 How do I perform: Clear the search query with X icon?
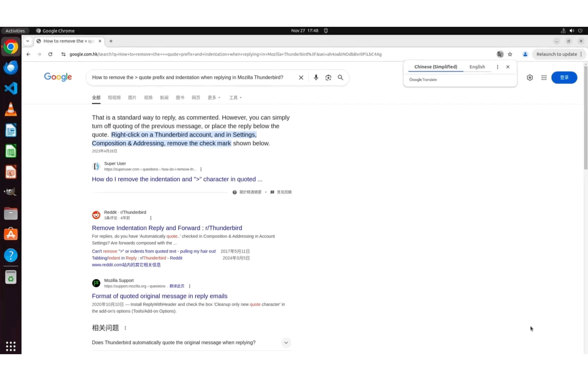(x=301, y=78)
